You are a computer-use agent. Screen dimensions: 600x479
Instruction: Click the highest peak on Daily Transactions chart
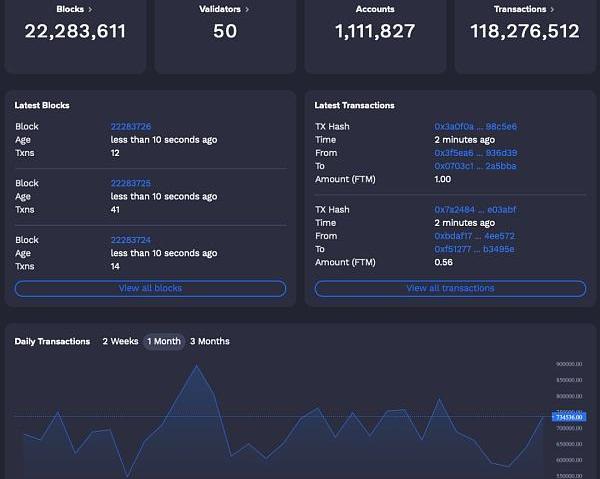[x=196, y=366]
